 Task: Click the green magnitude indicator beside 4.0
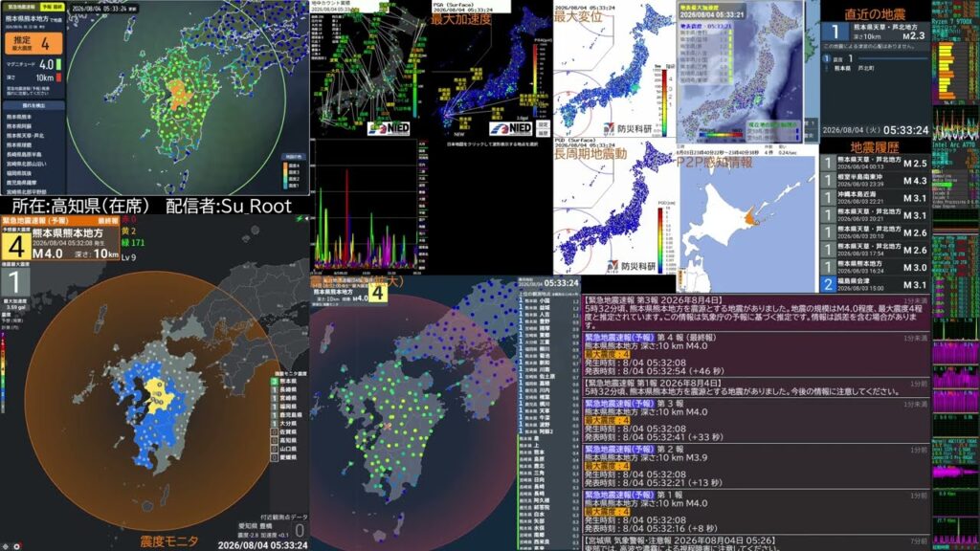pos(58,64)
